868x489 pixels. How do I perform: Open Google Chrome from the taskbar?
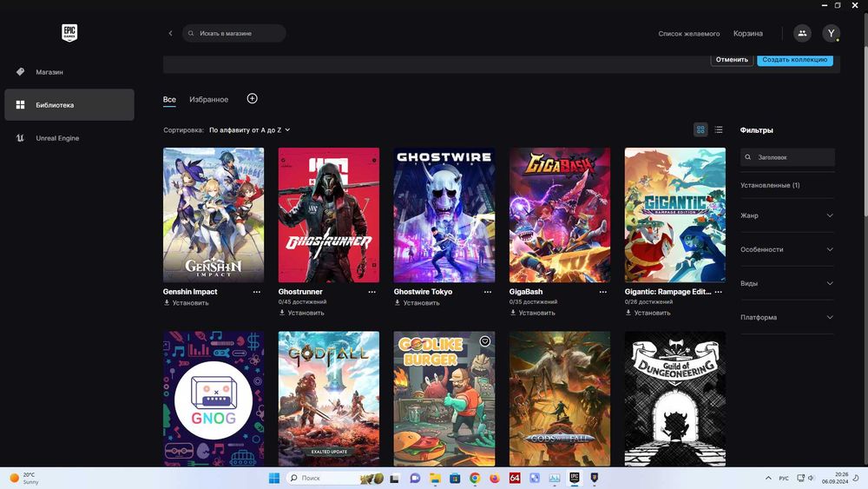click(475, 478)
